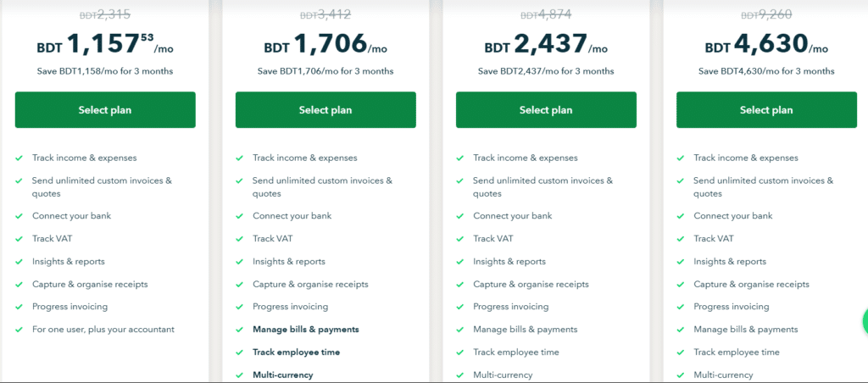Click Select plan under the BDT 1,157.53 price
Image resolution: width=868 pixels, height=383 pixels.
[105, 109]
